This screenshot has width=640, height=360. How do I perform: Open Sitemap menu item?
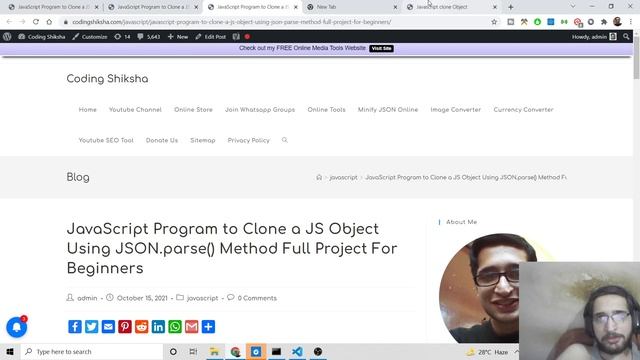point(203,140)
